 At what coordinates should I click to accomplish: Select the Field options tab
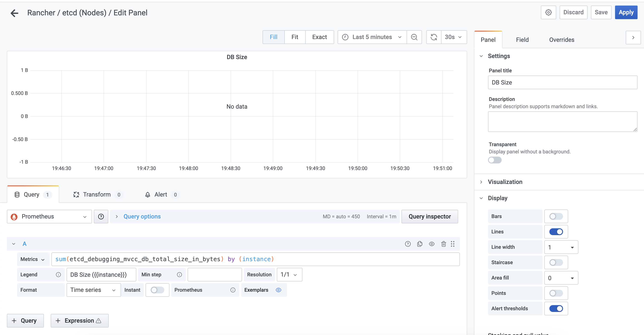tap(522, 39)
